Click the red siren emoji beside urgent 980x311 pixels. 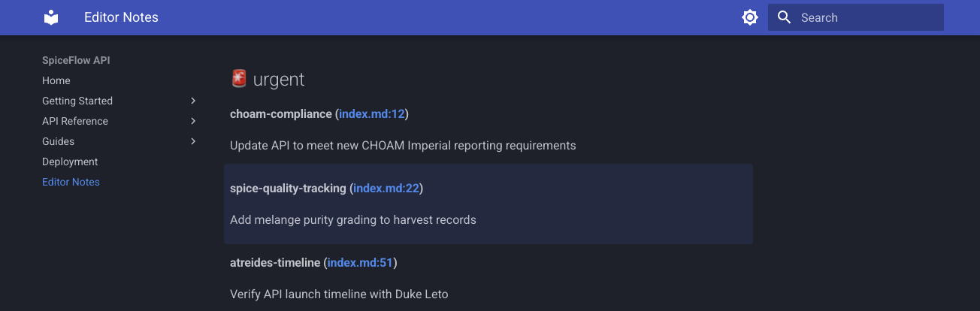tap(239, 79)
